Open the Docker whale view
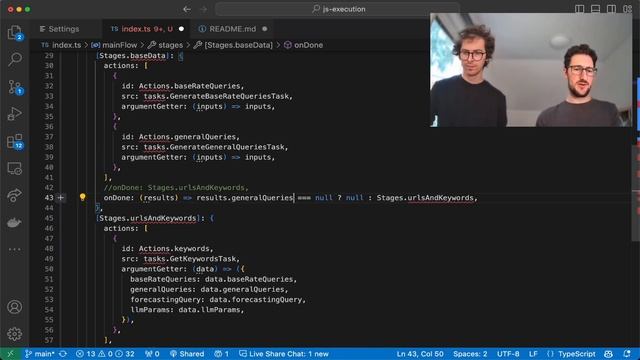The height and width of the screenshot is (360, 640). (x=14, y=222)
